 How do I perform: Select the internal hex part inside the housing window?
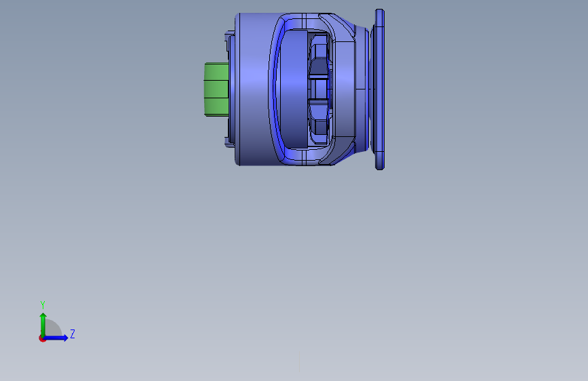pyautogui.click(x=319, y=89)
